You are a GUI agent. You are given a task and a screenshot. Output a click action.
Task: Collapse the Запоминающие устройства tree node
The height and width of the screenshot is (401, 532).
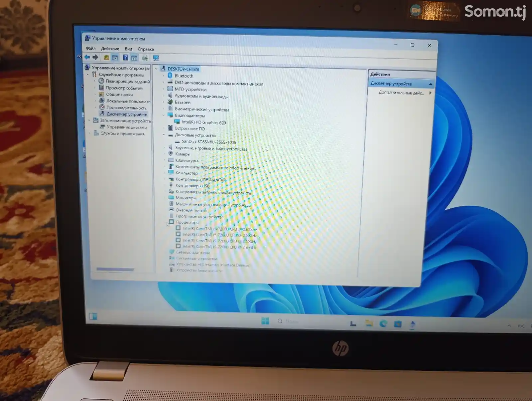(x=89, y=120)
